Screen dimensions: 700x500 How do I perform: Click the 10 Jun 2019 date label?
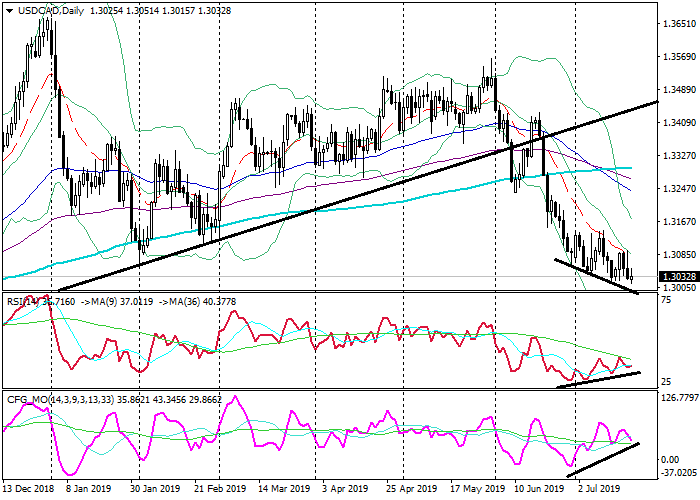(x=536, y=490)
